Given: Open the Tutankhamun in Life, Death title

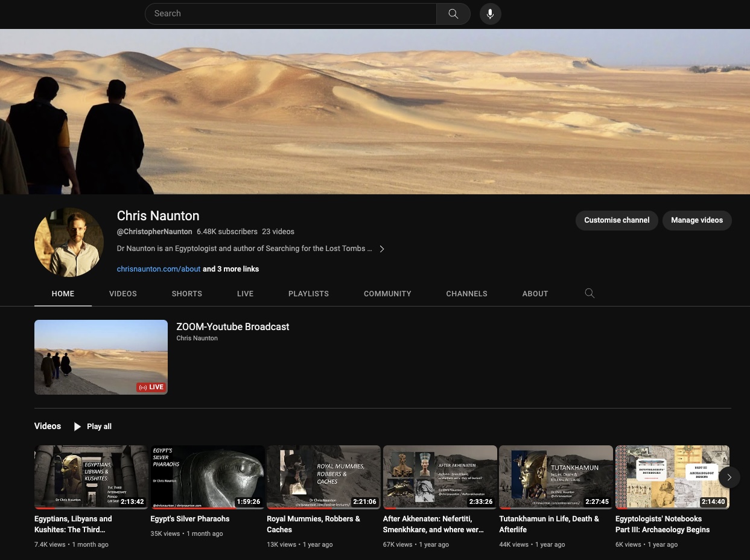Looking at the screenshot, I should (x=548, y=524).
